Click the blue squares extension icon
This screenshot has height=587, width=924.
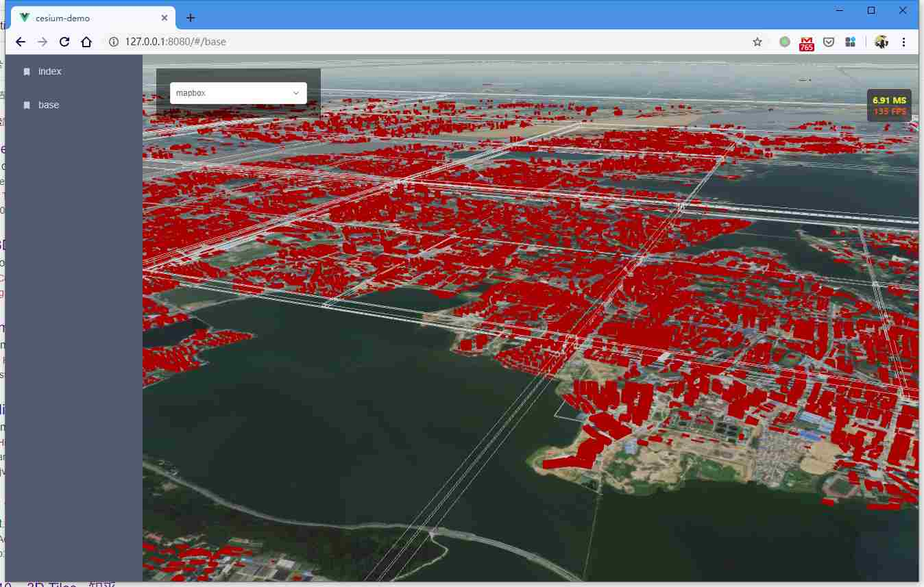[x=851, y=42]
